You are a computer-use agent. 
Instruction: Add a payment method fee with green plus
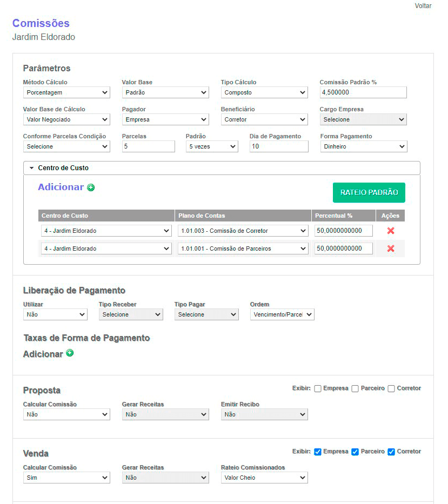click(x=70, y=353)
